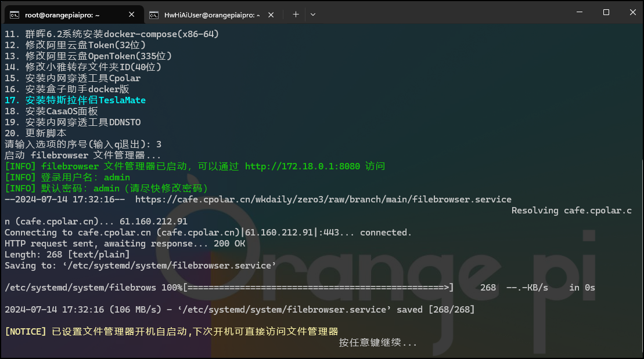Close the HwHiAiUser@orangepiaipro tab
The image size is (644, 359).
pos(271,14)
